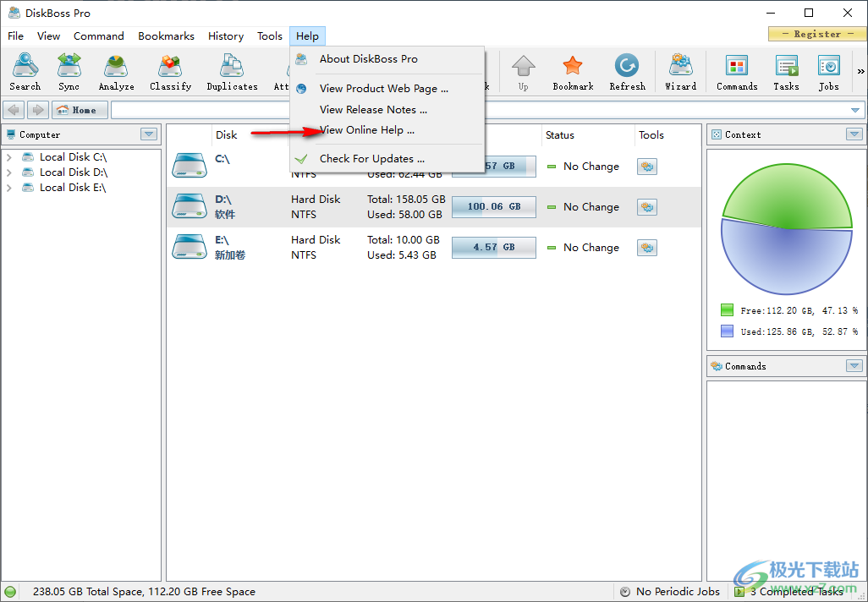Image resolution: width=868 pixels, height=602 pixels.
Task: Expand Local Disk D:\ tree node
Action: click(x=8, y=172)
